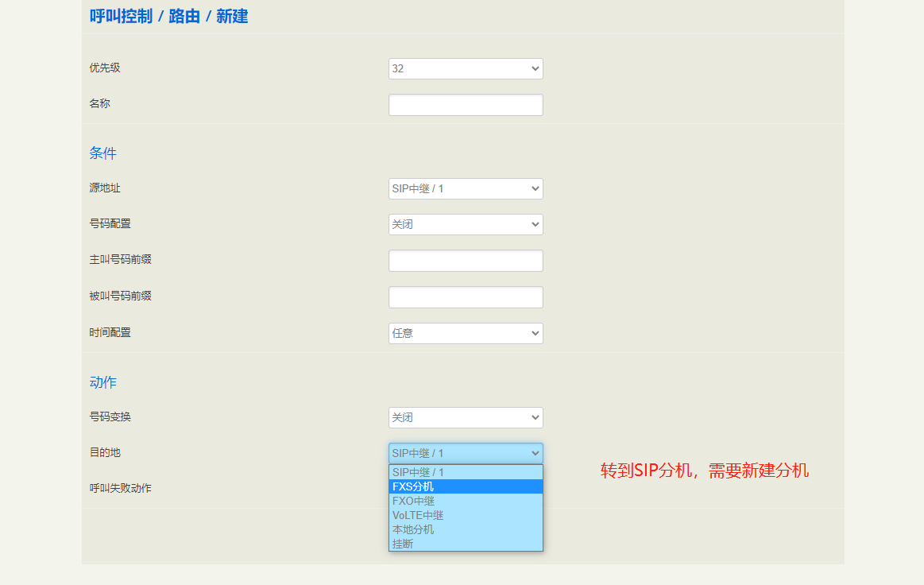This screenshot has width=924, height=585.
Task: Click the 条件 section heading
Action: [103, 153]
